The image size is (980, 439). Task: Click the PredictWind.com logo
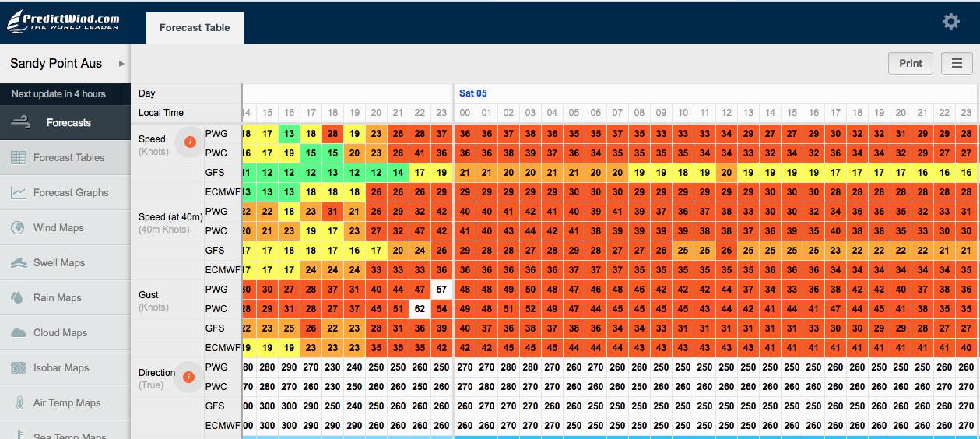tap(64, 21)
